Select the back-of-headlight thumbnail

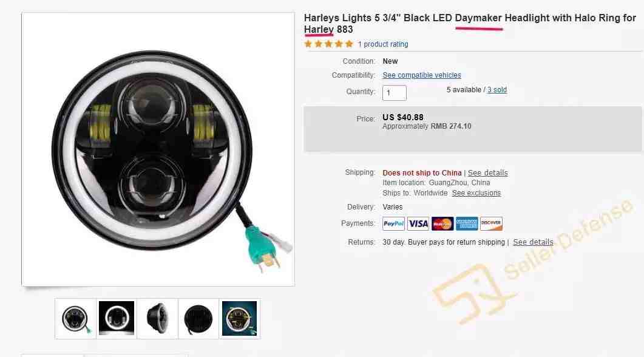pyautogui.click(x=198, y=318)
